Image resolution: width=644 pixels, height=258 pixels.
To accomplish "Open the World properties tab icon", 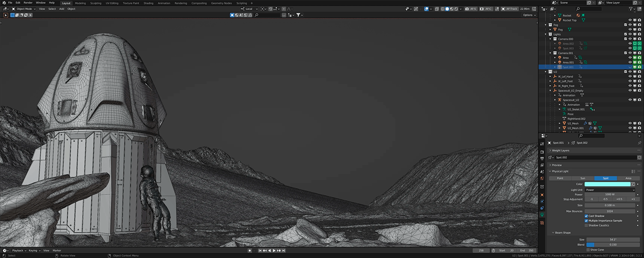I will [x=542, y=179].
